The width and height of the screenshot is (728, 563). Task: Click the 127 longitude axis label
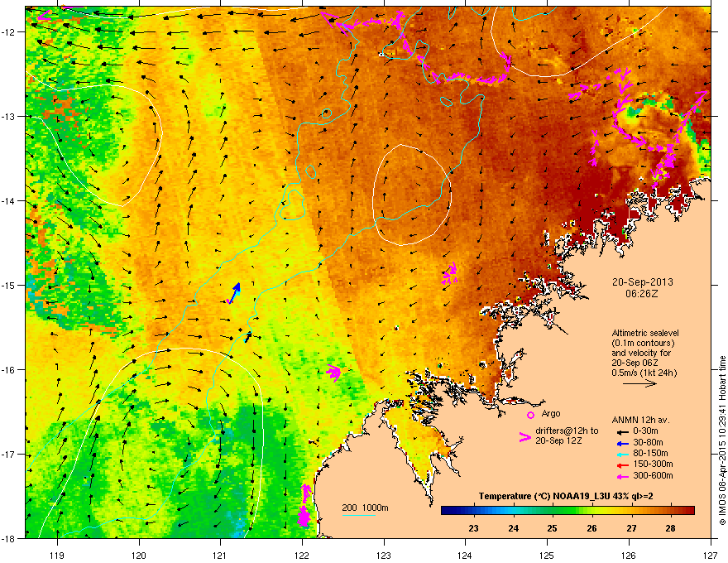711,555
